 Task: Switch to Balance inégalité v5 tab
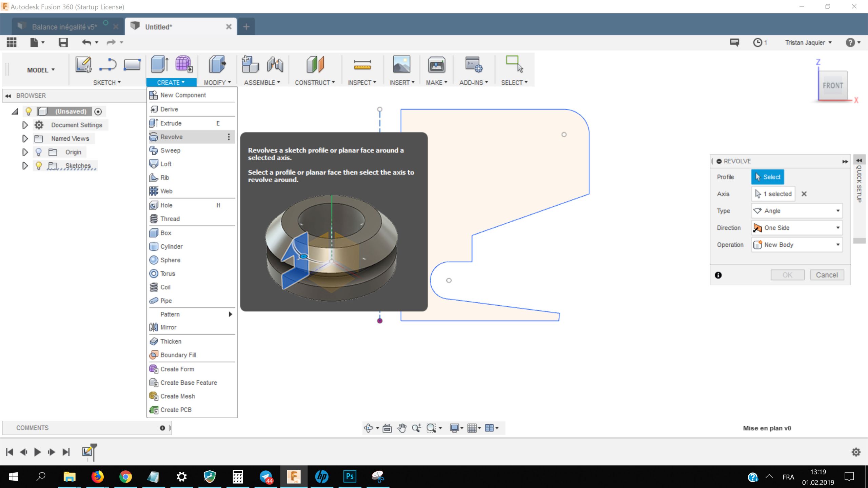coord(64,27)
